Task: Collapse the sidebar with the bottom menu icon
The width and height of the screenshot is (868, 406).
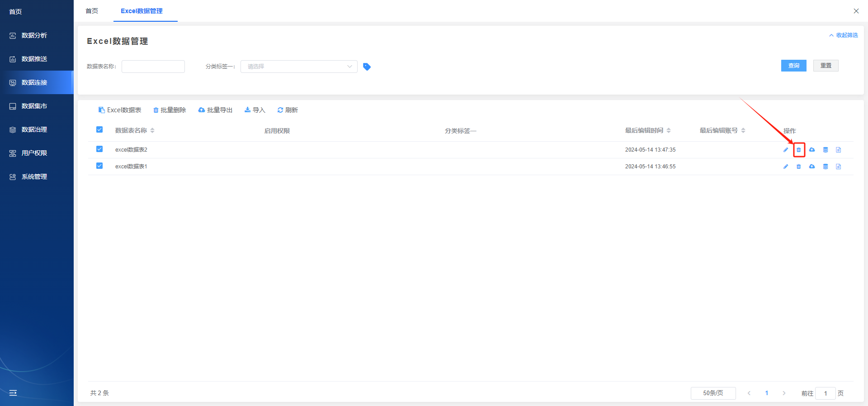Action: [13, 393]
